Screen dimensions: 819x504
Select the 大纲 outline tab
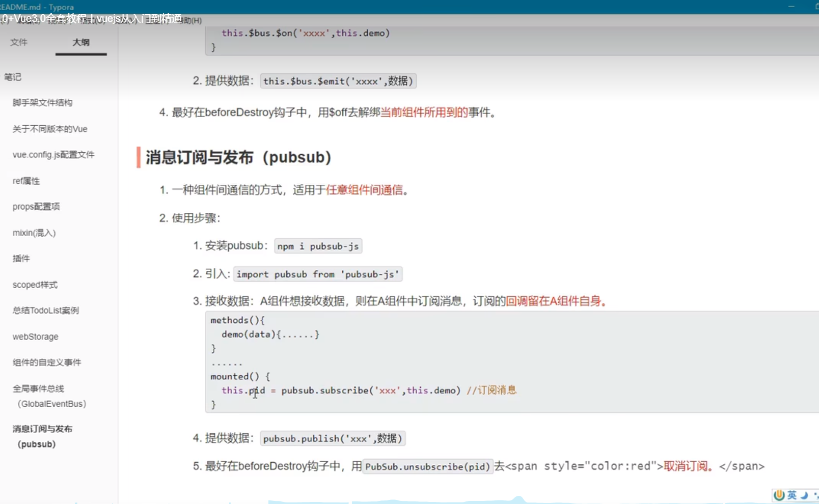click(x=81, y=42)
